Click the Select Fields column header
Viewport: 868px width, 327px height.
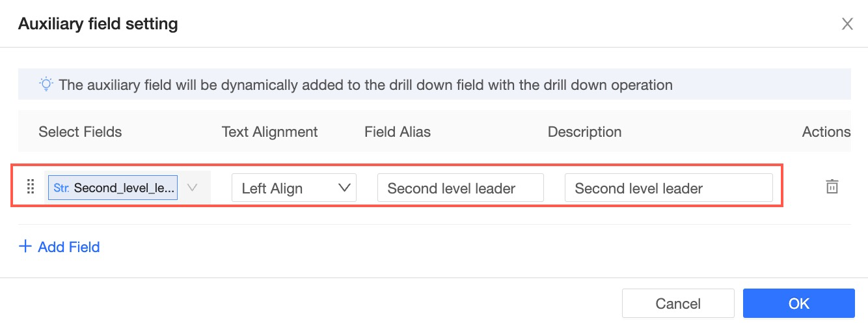[x=80, y=132]
